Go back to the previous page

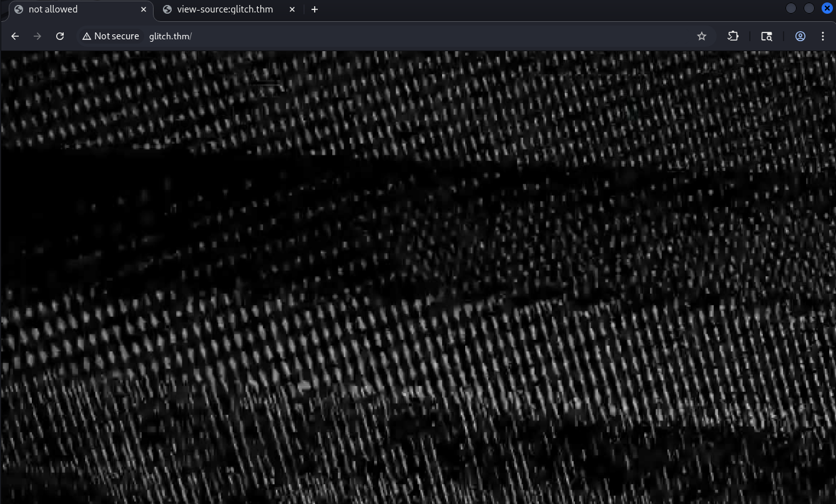tap(16, 36)
